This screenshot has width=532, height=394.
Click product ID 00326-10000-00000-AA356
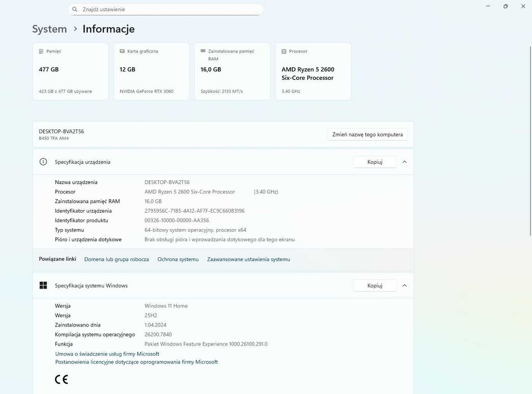pos(177,220)
